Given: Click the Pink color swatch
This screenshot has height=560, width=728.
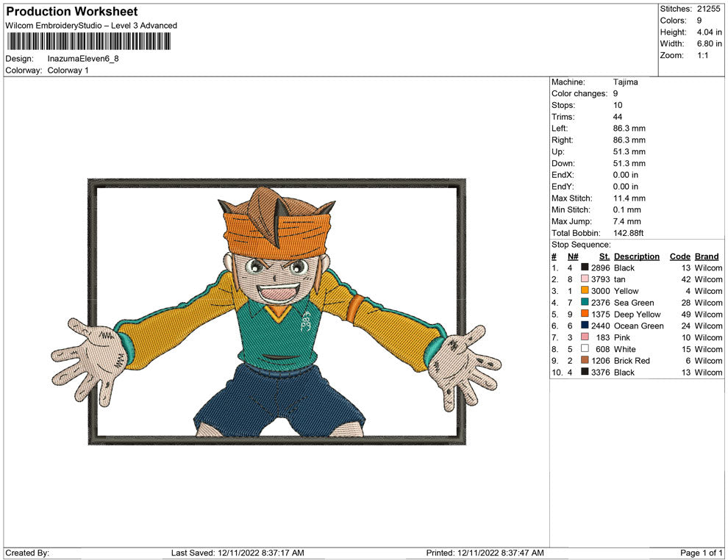Looking at the screenshot, I should coord(585,337).
